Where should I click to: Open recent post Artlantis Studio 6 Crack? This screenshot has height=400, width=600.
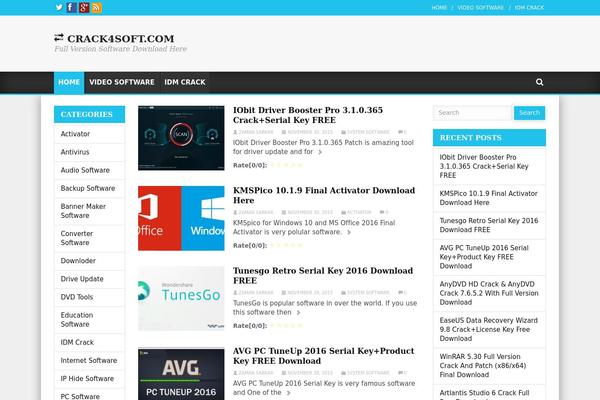pyautogui.click(x=484, y=395)
